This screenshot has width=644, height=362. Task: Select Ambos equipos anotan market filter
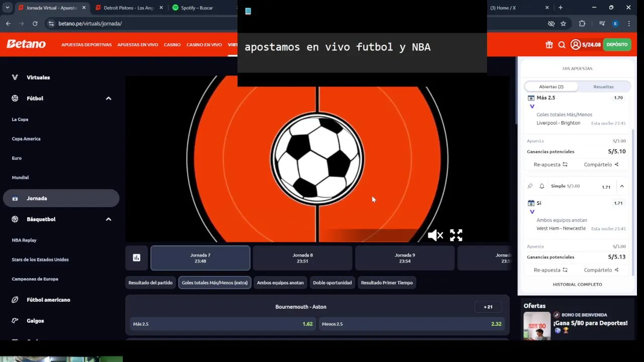(280, 283)
